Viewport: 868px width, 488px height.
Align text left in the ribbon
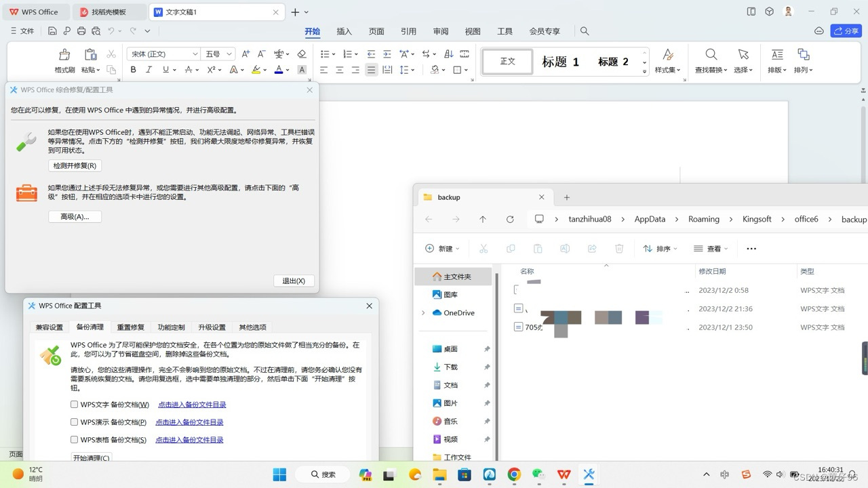click(324, 70)
